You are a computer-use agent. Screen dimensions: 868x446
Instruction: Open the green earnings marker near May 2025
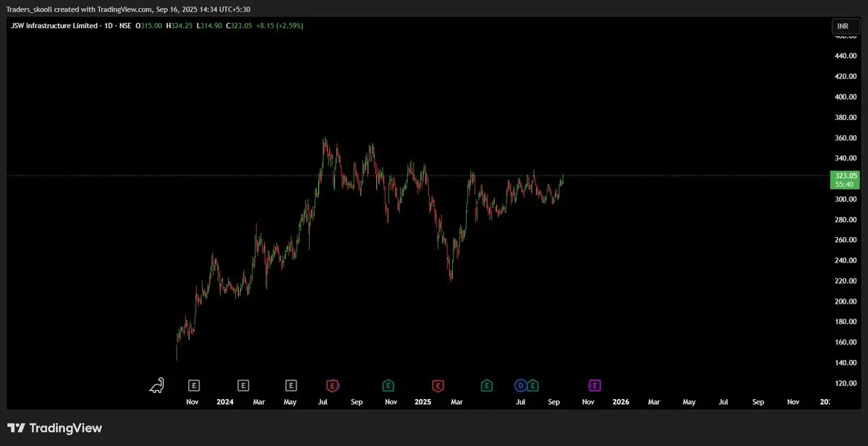point(487,385)
